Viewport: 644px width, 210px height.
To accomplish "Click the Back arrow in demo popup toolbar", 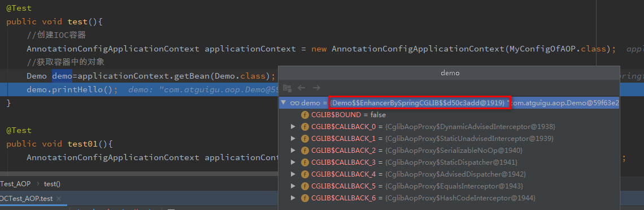I will pos(302,88).
